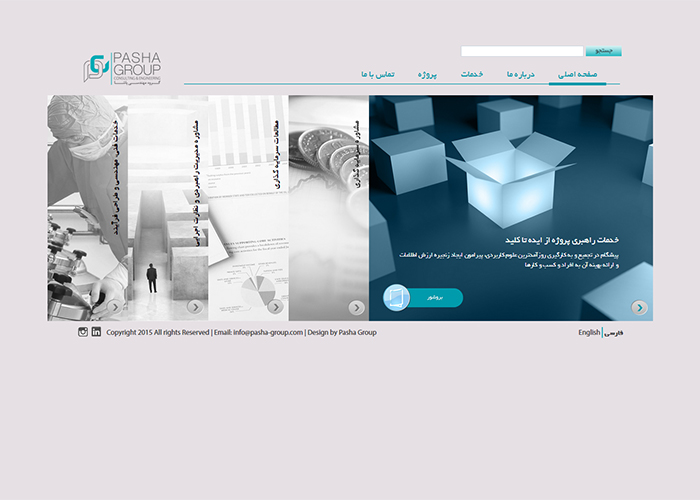Click the Pasha Group logo
The image size is (700, 500).
(x=122, y=68)
